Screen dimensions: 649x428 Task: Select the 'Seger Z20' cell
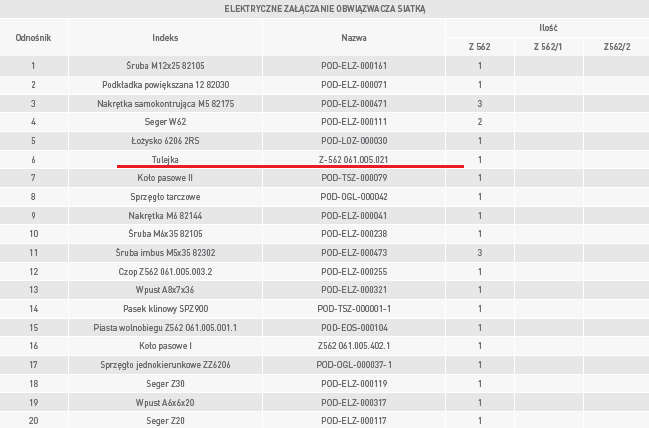pyautogui.click(x=165, y=420)
